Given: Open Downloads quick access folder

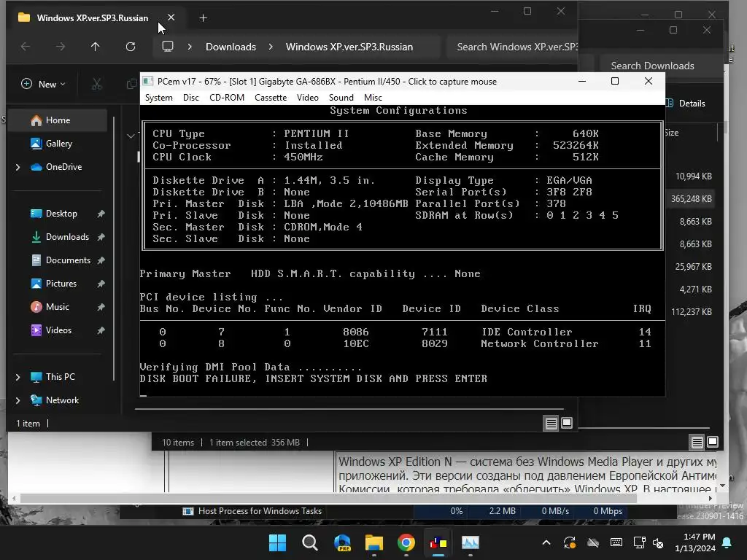Looking at the screenshot, I should (x=66, y=237).
